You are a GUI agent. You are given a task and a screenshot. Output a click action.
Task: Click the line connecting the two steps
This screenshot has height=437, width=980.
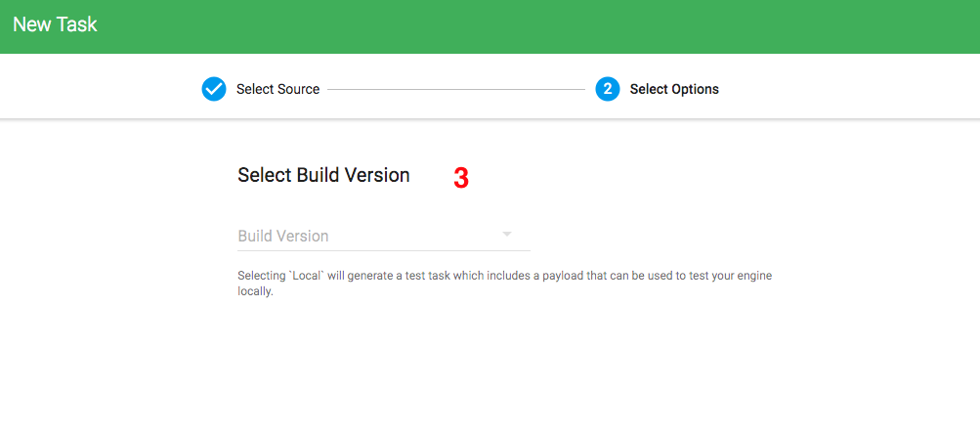(x=455, y=89)
